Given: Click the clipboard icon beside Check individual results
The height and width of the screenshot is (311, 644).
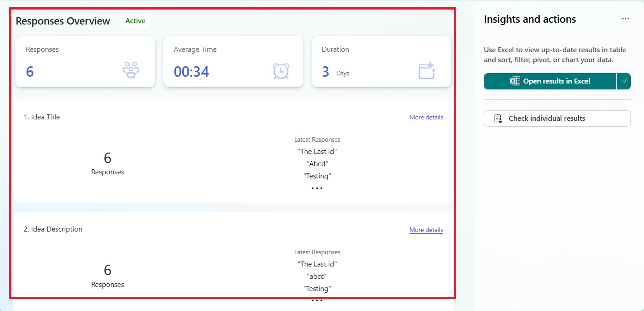Looking at the screenshot, I should pyautogui.click(x=498, y=118).
